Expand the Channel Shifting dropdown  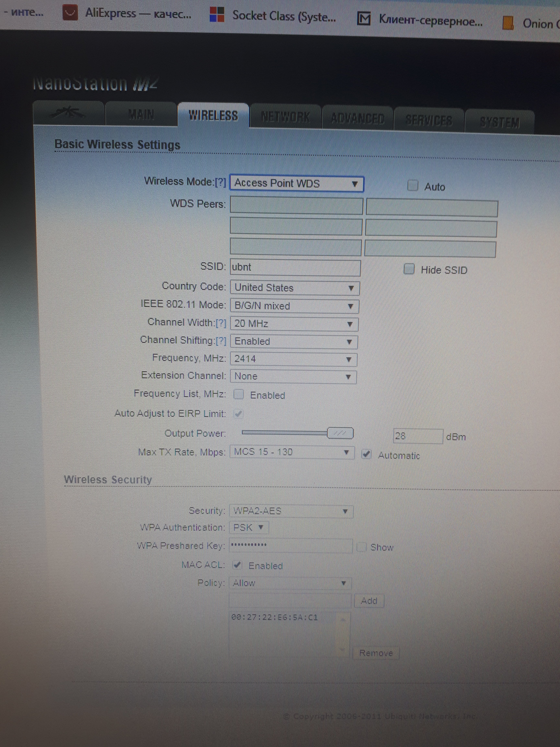[x=294, y=341]
